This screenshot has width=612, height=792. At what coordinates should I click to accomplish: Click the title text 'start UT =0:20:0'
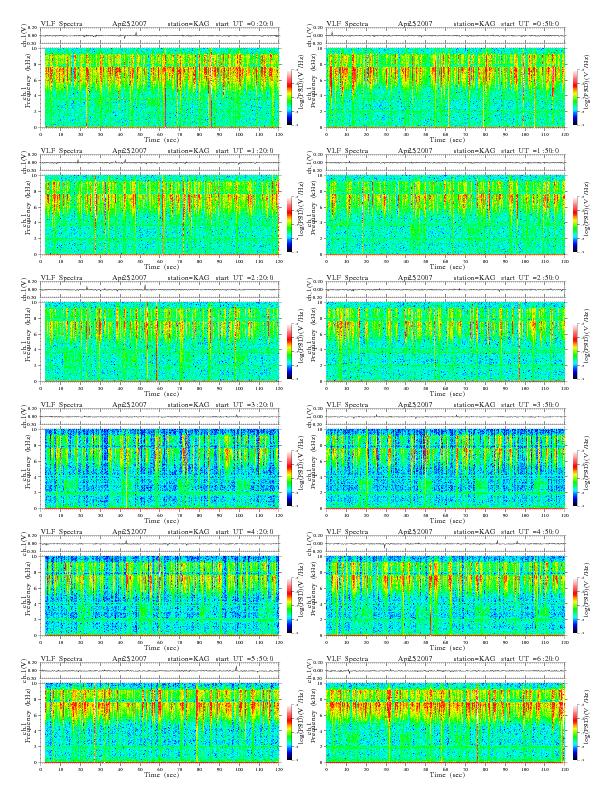(245, 23)
